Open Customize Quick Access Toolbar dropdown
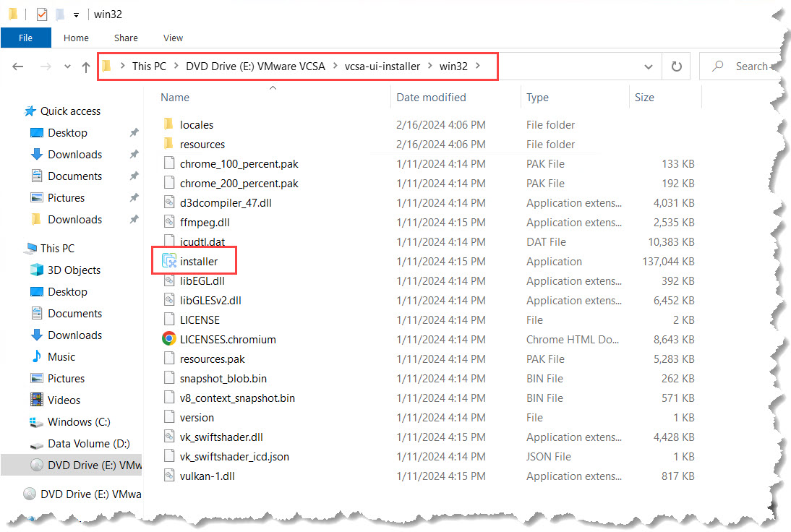Viewport: 791px width, 532px height. [76, 14]
